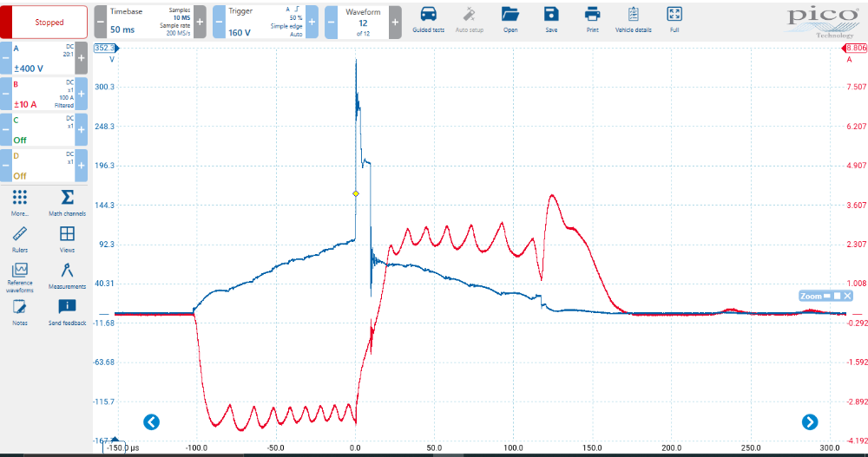The width and height of the screenshot is (868, 457).
Task: Click Send feedback
Action: pyautogui.click(x=67, y=307)
